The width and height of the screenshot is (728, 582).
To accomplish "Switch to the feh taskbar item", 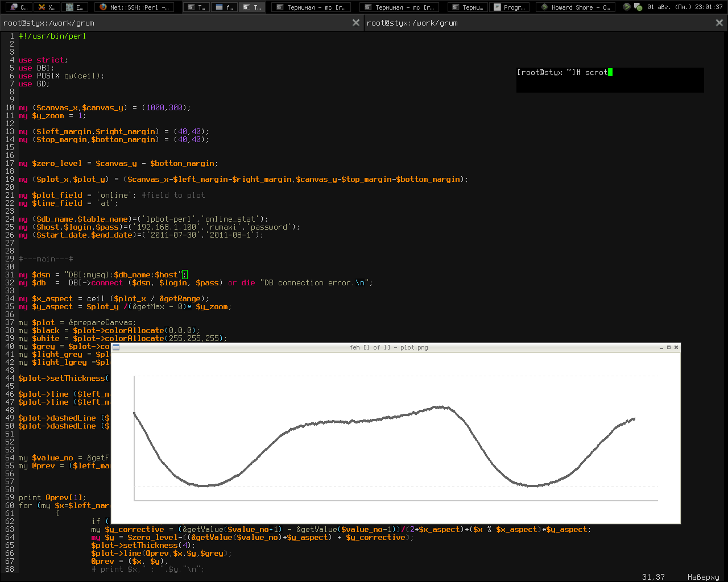I will point(225,7).
